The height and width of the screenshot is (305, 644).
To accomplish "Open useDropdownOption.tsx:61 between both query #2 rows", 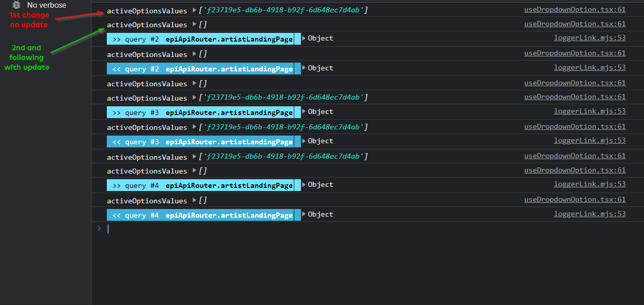I will point(575,53).
